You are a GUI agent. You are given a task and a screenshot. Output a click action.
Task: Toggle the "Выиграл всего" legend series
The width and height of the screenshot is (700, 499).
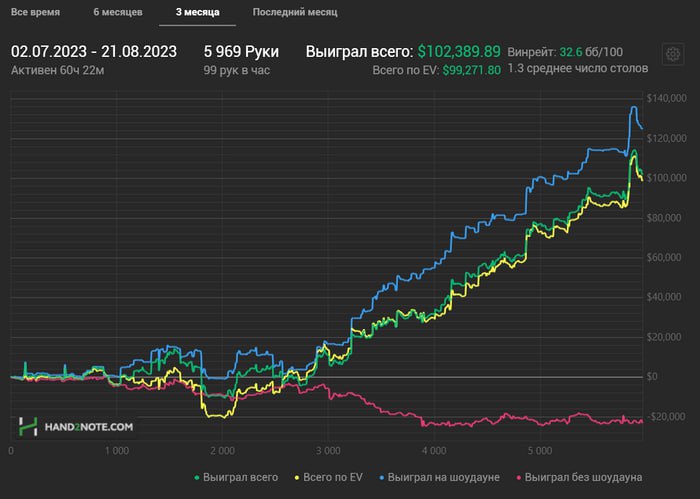point(236,477)
